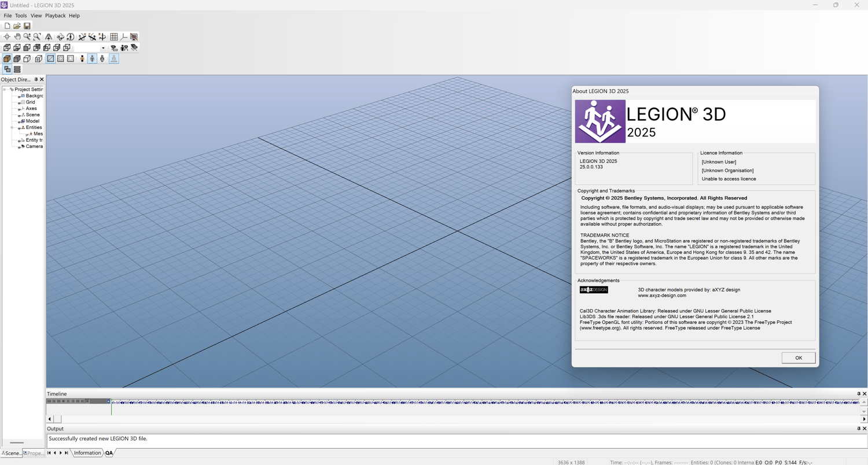Click the green timeline playhead marker
This screenshot has width=868, height=465.
(x=111, y=406)
